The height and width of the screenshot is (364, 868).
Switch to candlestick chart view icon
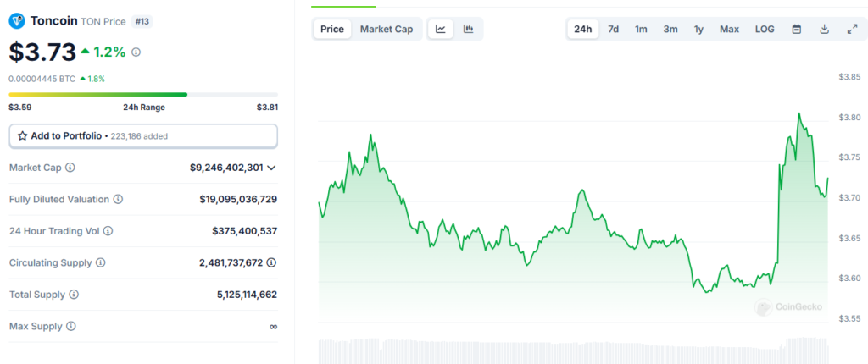[x=468, y=30]
